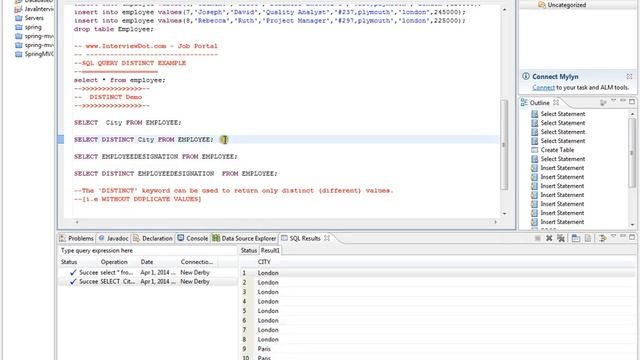Screen dimensions: 640x360
Task: Select the spring project folder
Action: click(x=28, y=27)
